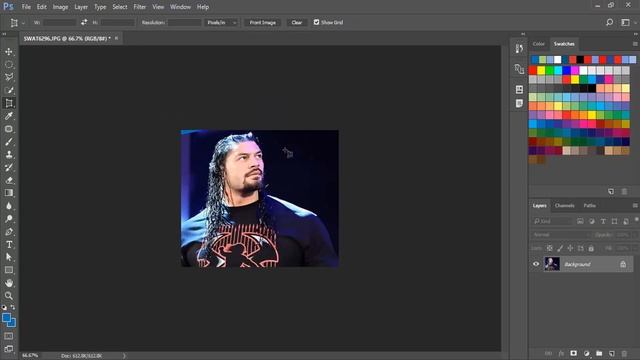Toggle the Background layer lock icon
The image size is (640, 360).
(x=623, y=264)
